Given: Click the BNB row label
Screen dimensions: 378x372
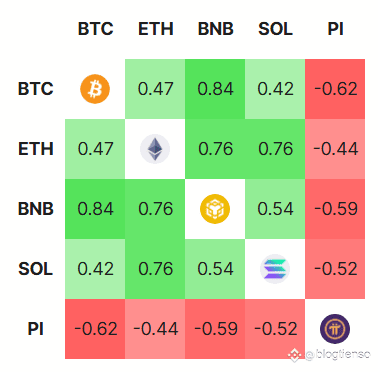Looking at the screenshot, I should coord(36,209).
